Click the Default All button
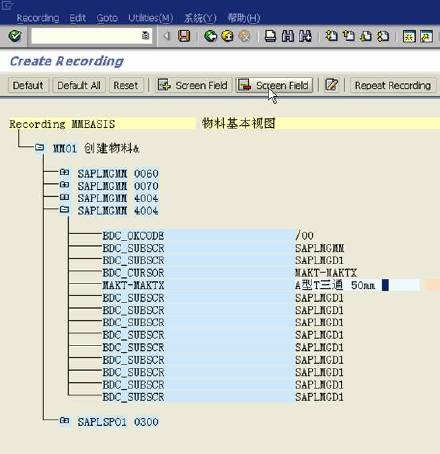The height and width of the screenshot is (454, 440). tap(79, 85)
